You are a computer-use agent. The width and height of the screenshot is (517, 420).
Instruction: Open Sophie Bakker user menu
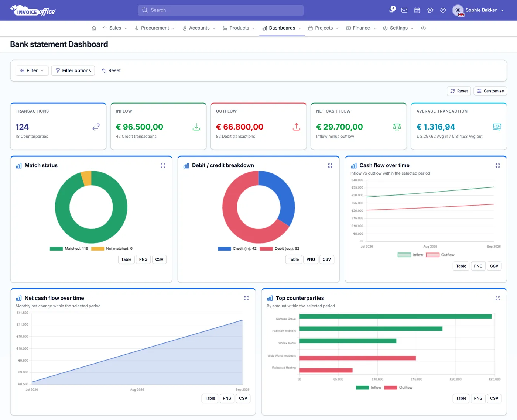(478, 10)
